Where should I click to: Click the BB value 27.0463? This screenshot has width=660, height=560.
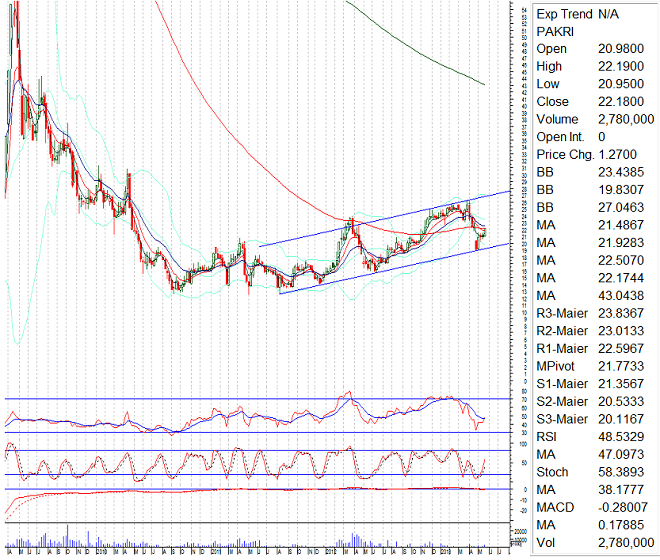[619, 208]
